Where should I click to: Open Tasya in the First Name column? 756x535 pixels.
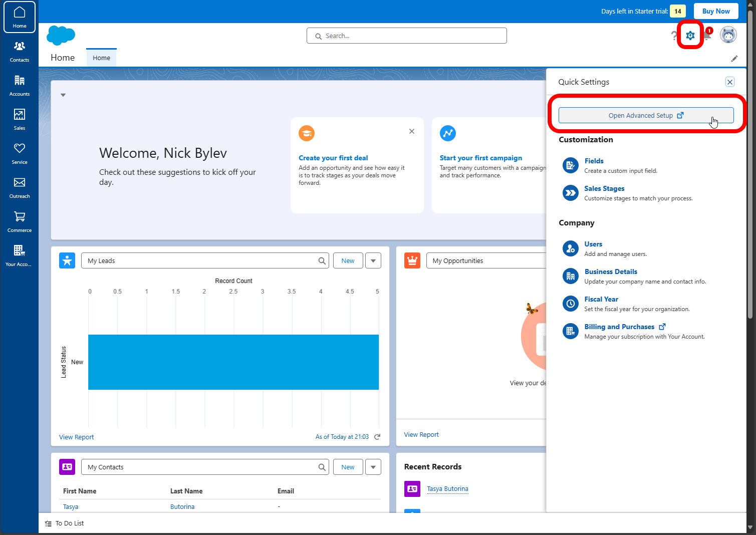(x=71, y=507)
